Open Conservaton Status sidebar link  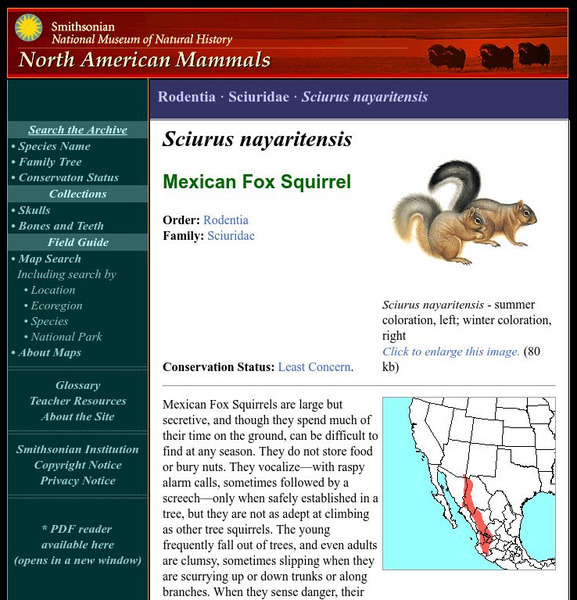[69, 178]
